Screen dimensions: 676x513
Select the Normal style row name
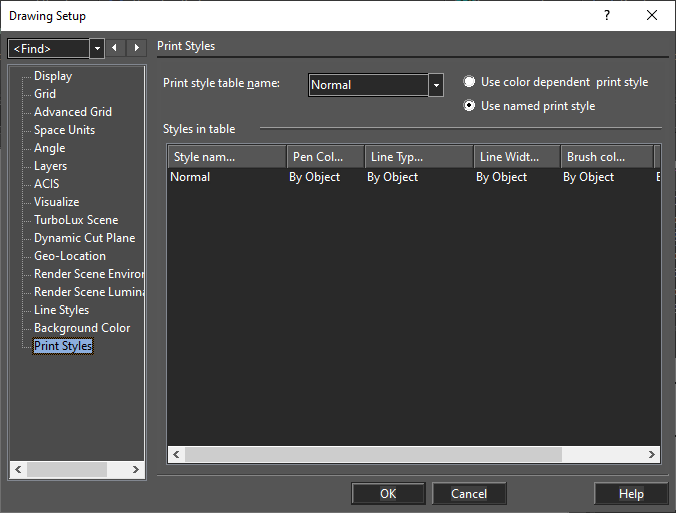click(190, 177)
